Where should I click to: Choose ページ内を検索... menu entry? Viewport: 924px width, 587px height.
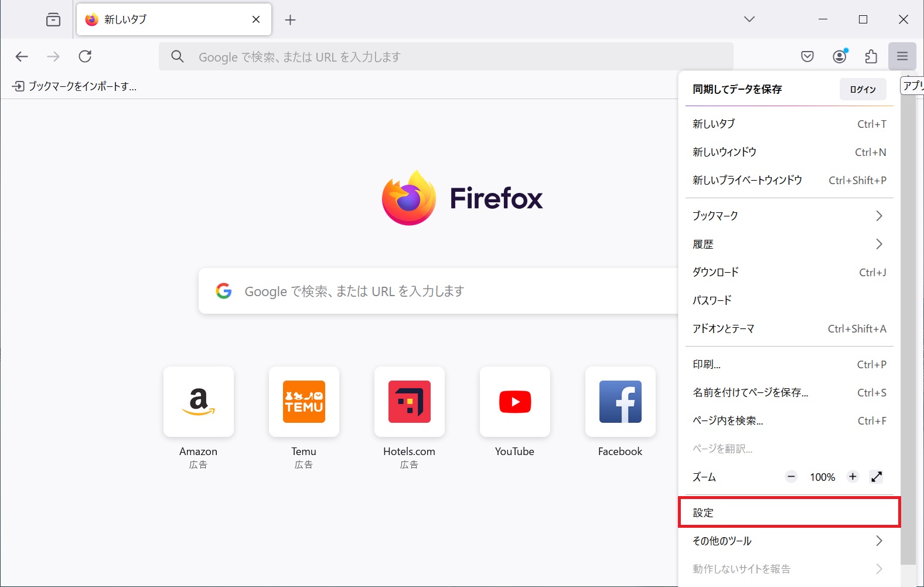point(789,420)
